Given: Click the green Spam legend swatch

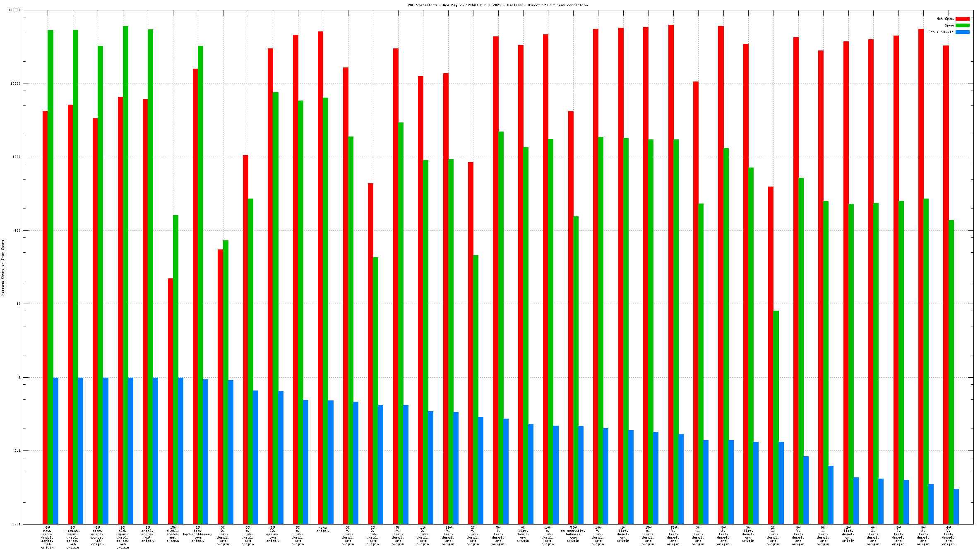Looking at the screenshot, I should [962, 25].
